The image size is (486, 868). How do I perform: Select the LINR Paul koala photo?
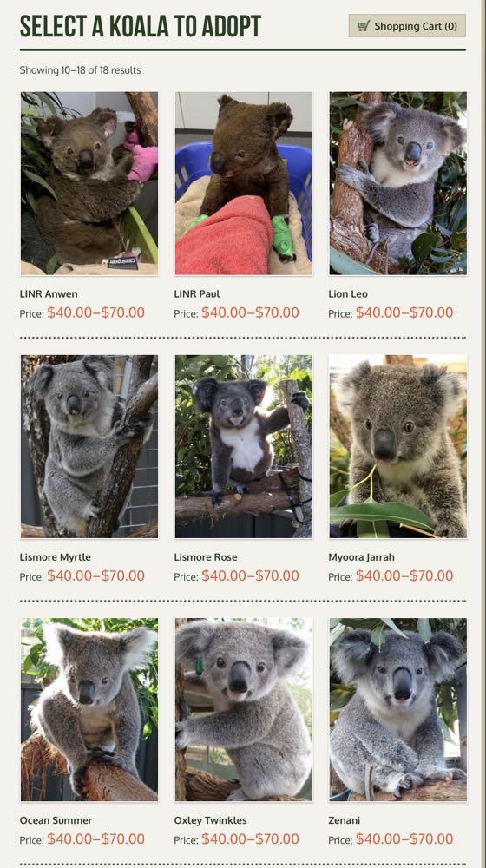point(244,183)
